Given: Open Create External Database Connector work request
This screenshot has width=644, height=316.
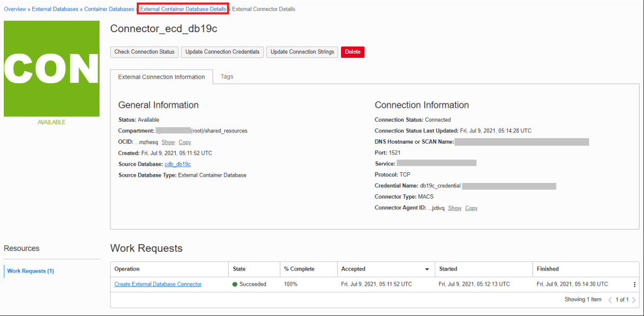Looking at the screenshot, I should (158, 284).
